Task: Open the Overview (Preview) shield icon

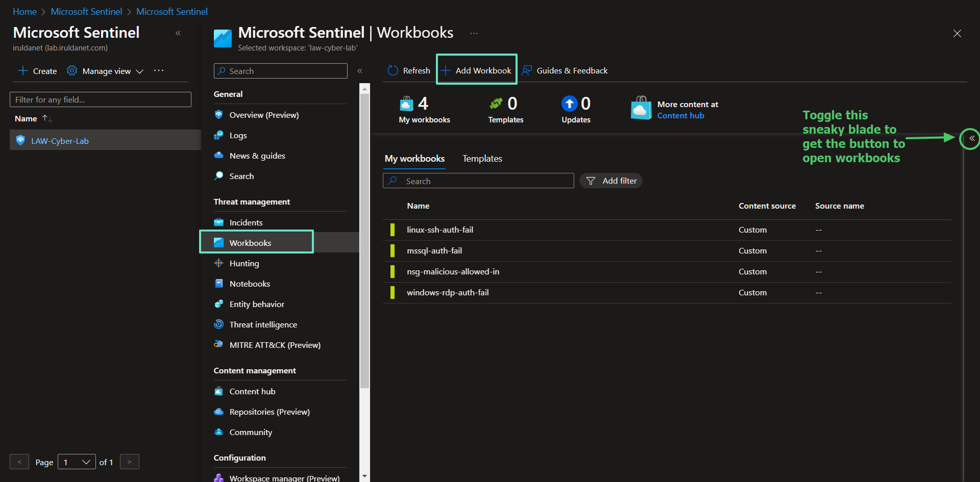Action: 218,115
